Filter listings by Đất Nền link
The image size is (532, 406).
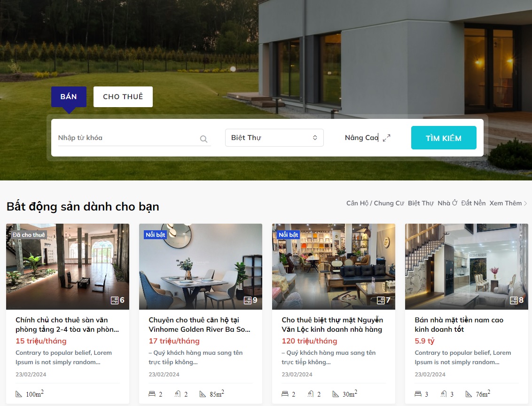tap(473, 203)
